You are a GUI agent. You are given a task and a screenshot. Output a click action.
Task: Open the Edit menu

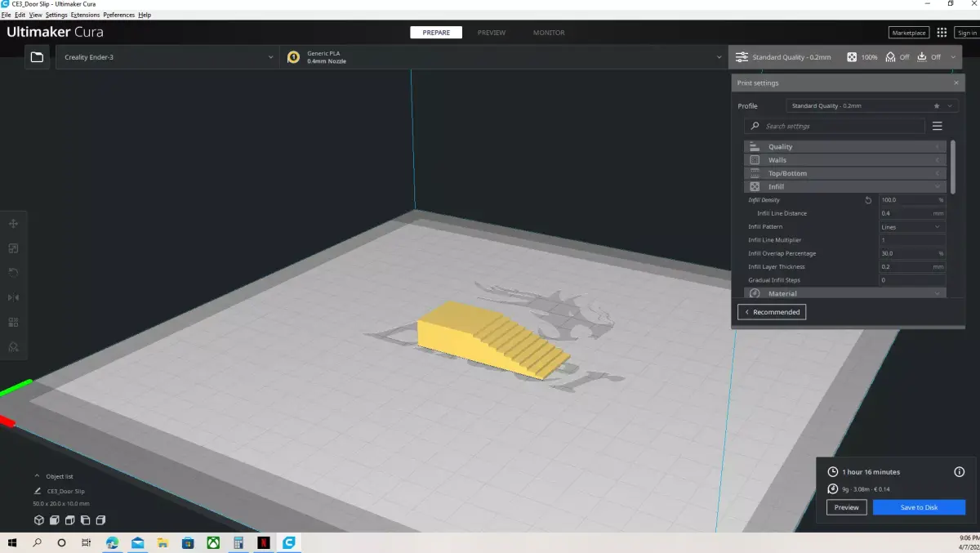click(x=20, y=15)
